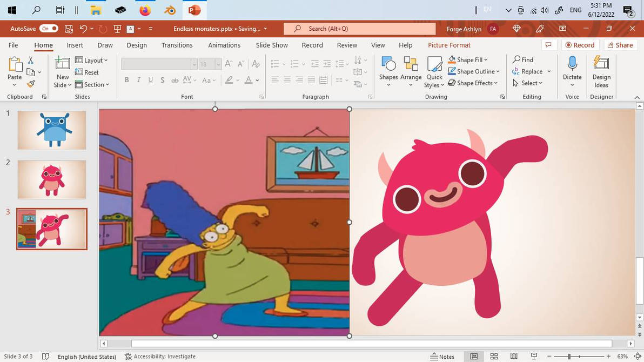
Task: Switch to Slide Sorter view
Action: pyautogui.click(x=494, y=357)
